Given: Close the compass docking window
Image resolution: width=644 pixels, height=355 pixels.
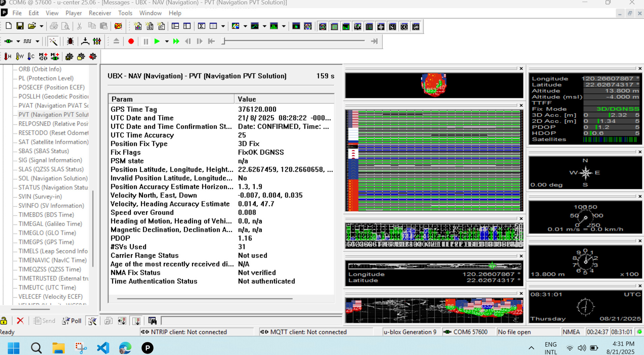Looking at the screenshot, I should [640, 152].
